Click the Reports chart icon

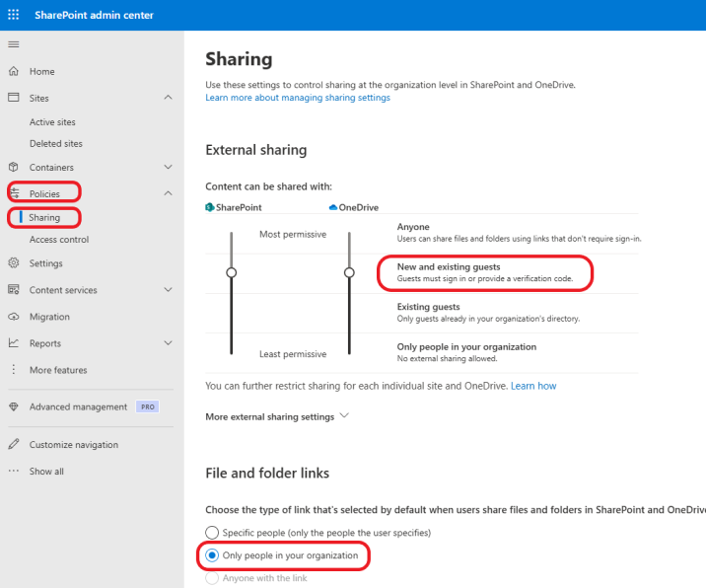[x=14, y=343]
